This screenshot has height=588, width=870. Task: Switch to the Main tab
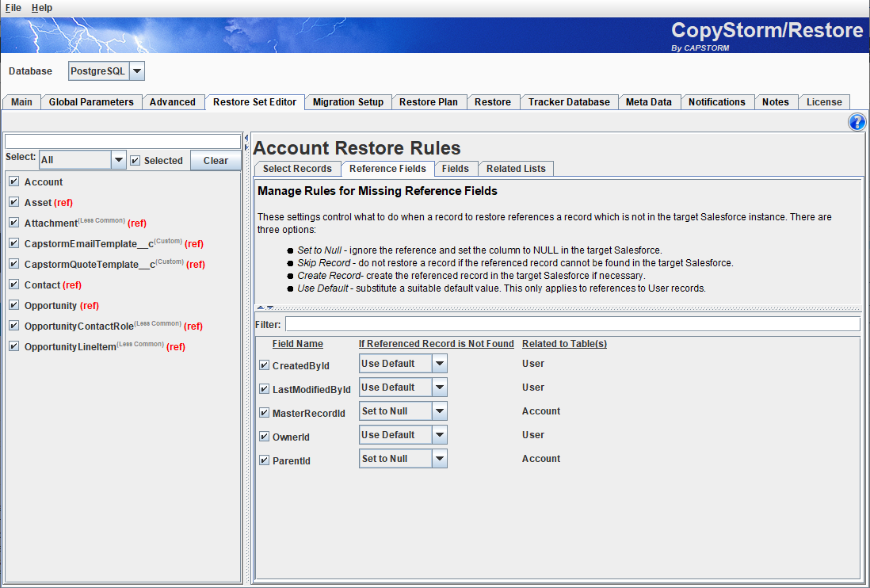tap(21, 102)
